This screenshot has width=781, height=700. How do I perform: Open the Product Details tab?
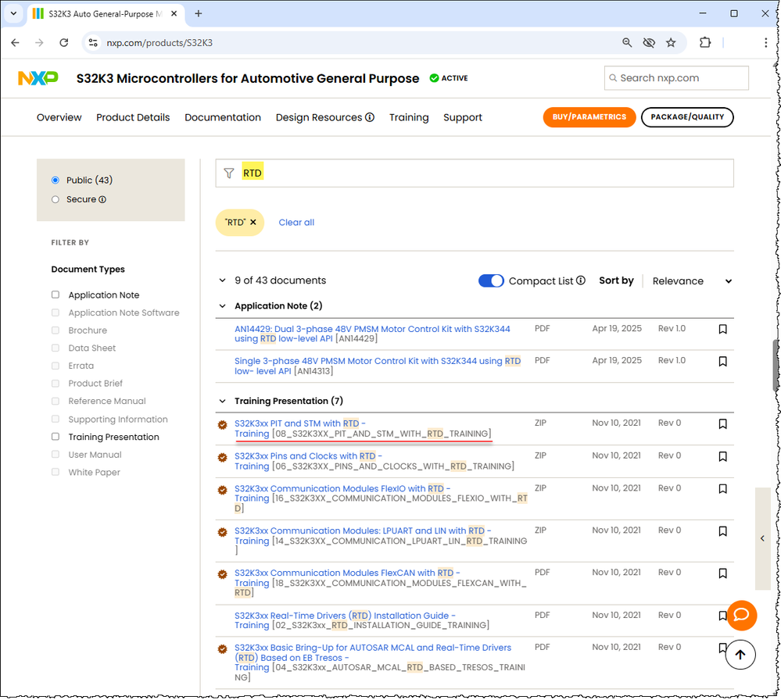click(133, 117)
